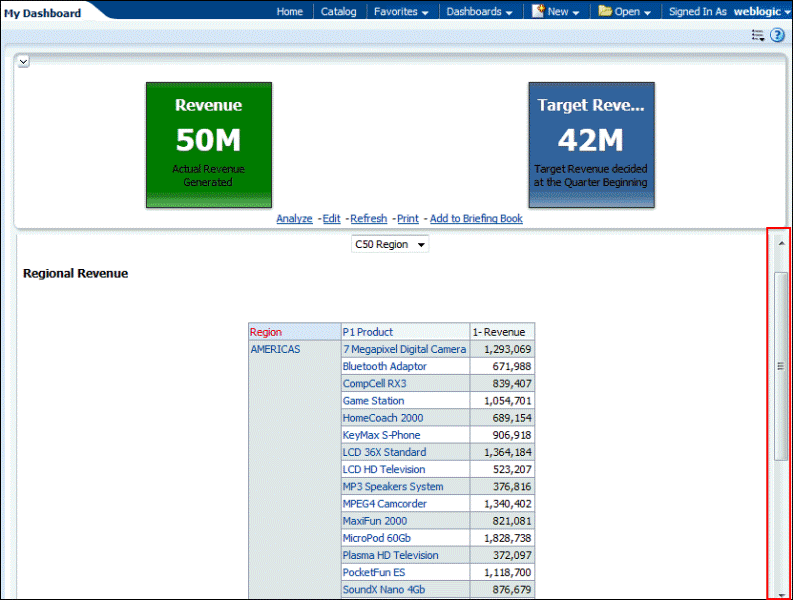793x600 pixels.
Task: Click Plasma HD Television product
Action: (390, 555)
